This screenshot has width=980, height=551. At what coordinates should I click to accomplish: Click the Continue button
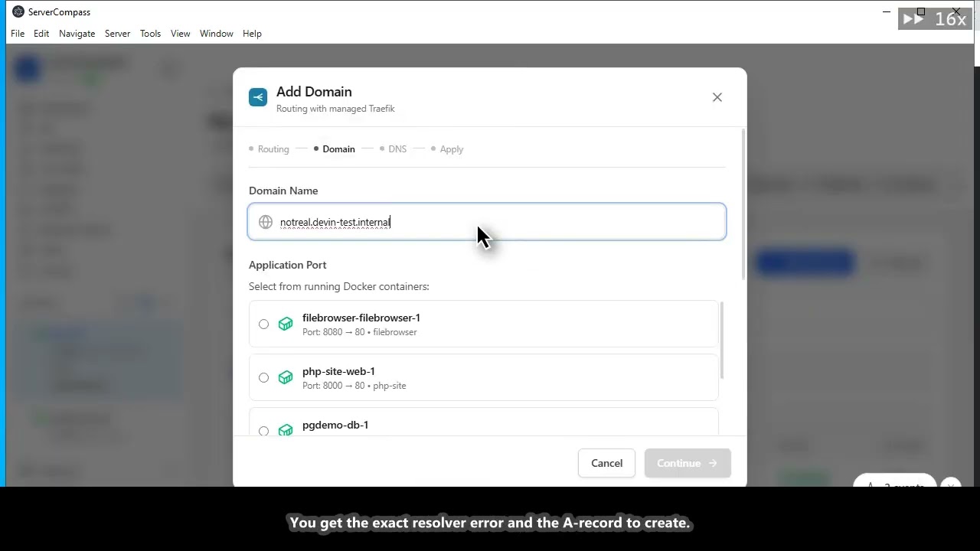point(688,463)
